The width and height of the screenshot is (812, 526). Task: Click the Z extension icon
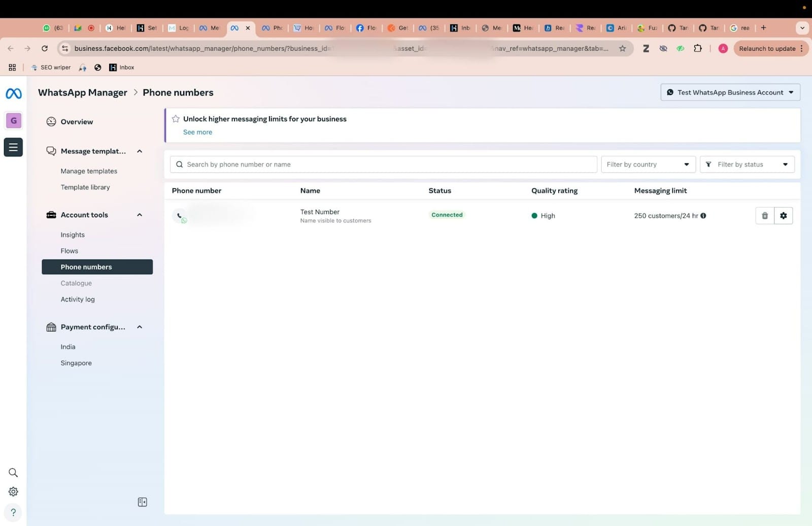point(646,49)
